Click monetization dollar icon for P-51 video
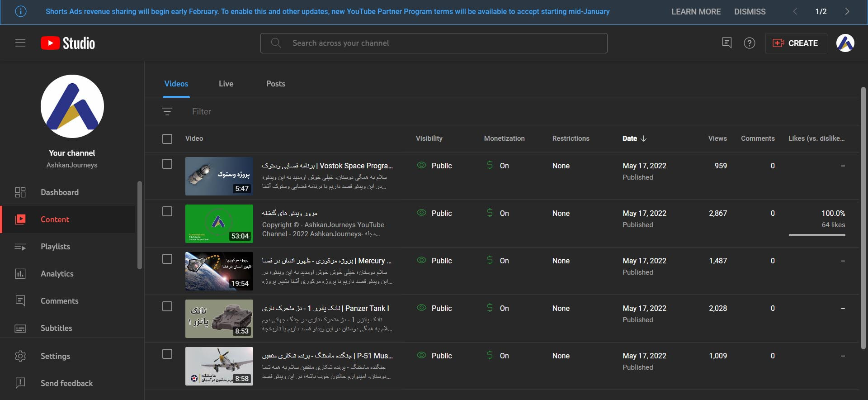The image size is (868, 400). click(x=490, y=356)
